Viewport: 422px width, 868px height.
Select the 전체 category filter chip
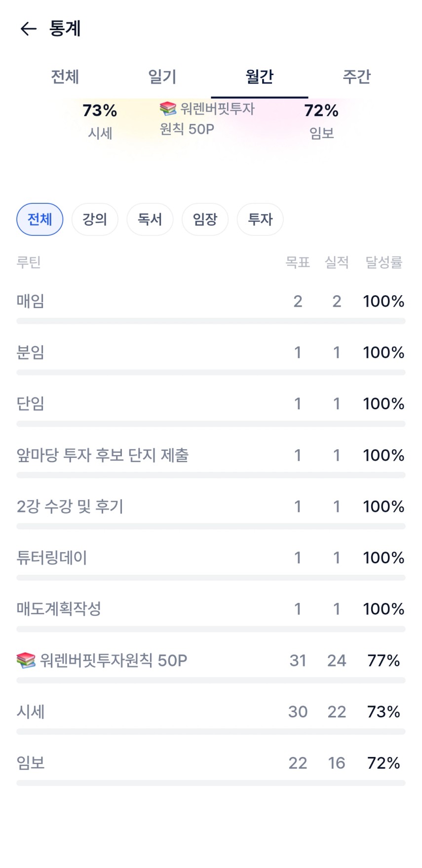39,219
